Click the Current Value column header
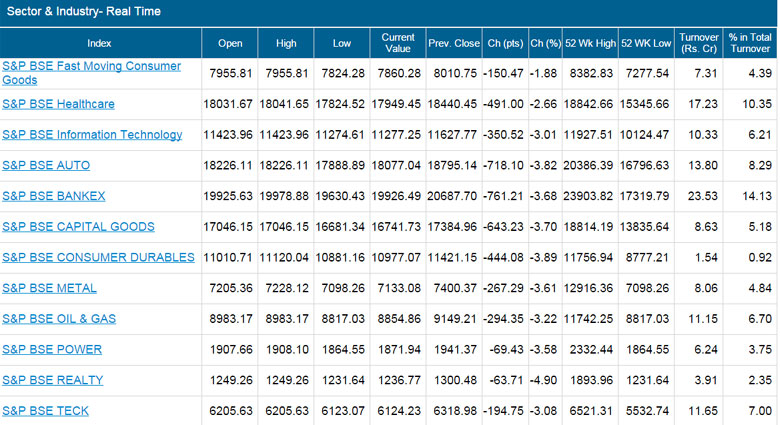780x425 pixels. point(398,43)
